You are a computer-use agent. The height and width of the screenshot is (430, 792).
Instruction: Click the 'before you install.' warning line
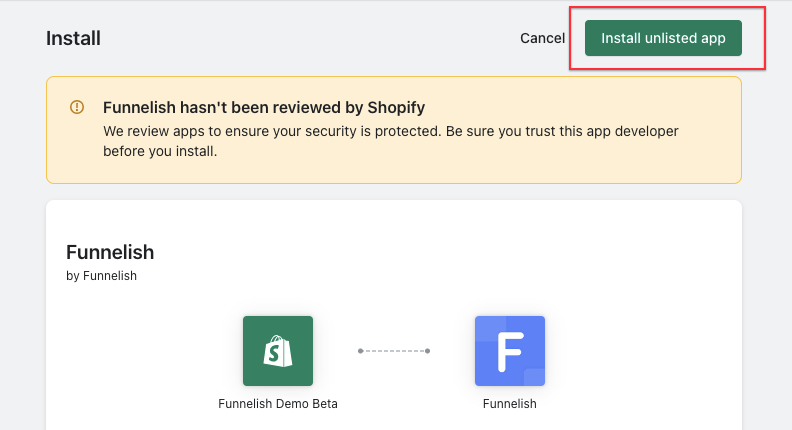160,152
